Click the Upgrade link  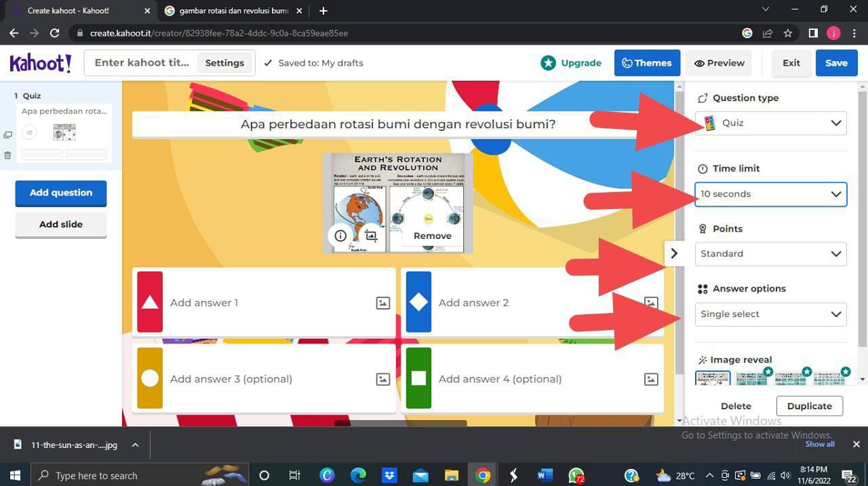[571, 63]
